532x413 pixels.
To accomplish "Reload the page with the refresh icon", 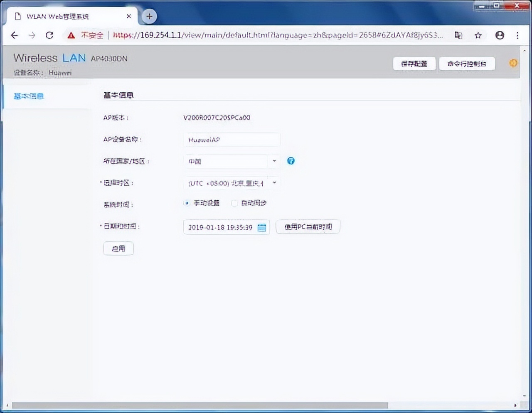I will pos(49,35).
